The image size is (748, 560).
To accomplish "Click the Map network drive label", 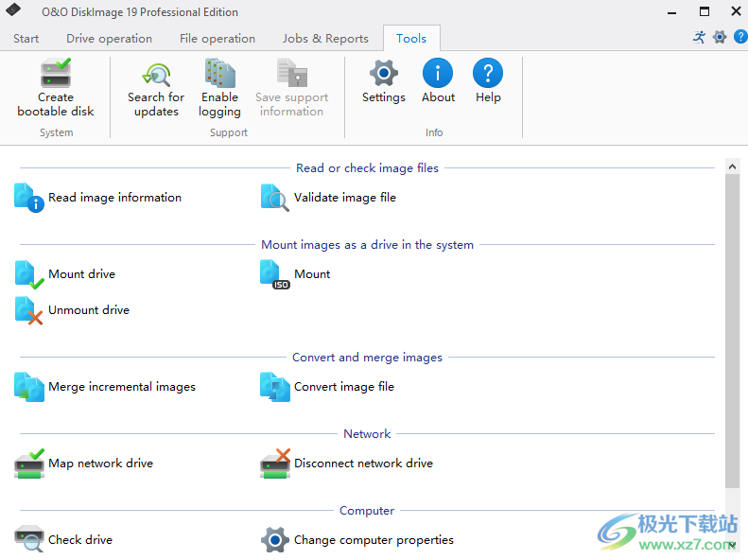I will pyautogui.click(x=100, y=464).
